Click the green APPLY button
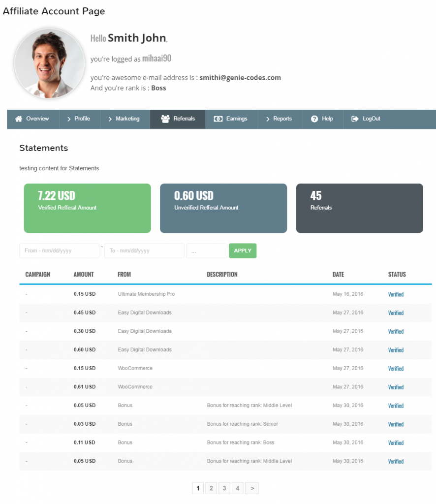Viewport: 436px width, 504px height. [243, 251]
